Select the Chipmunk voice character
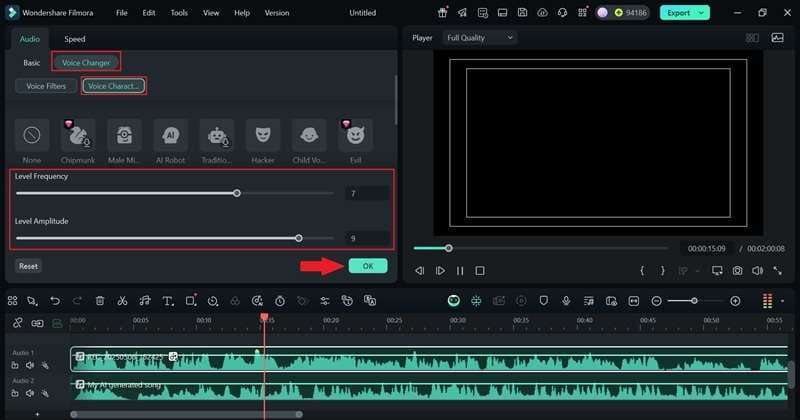This screenshot has width=800, height=420. click(78, 136)
